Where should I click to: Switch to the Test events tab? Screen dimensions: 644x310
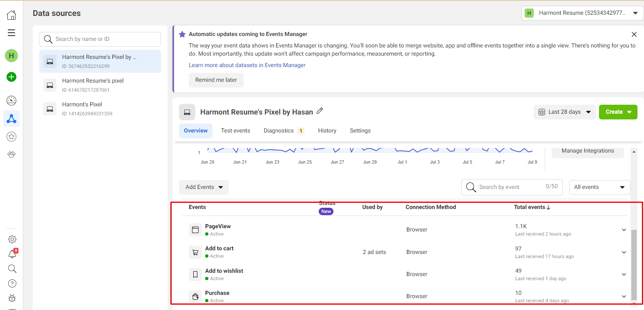pos(235,131)
